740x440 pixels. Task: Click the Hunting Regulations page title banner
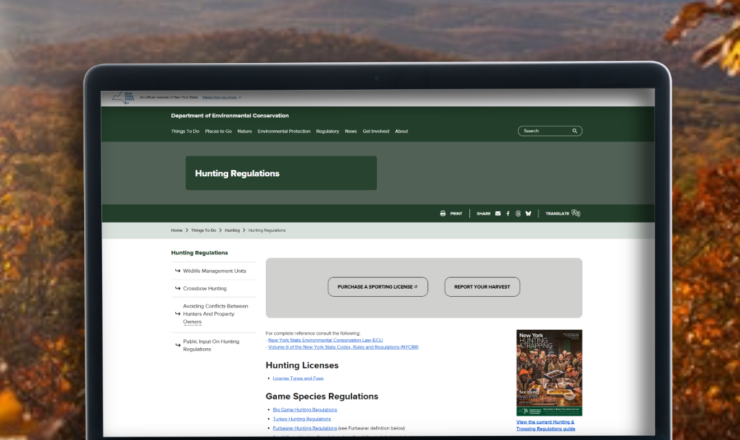tap(281, 173)
